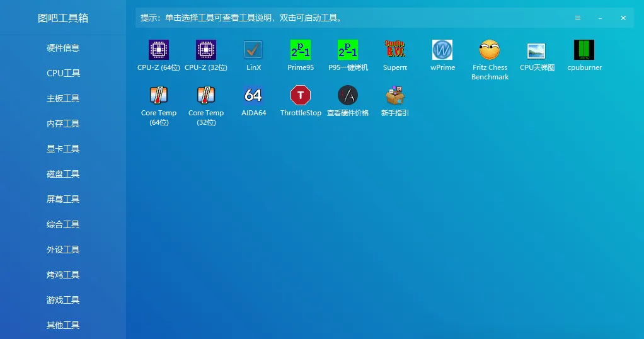Select the 外设工具 sidebar item

[x=63, y=250]
